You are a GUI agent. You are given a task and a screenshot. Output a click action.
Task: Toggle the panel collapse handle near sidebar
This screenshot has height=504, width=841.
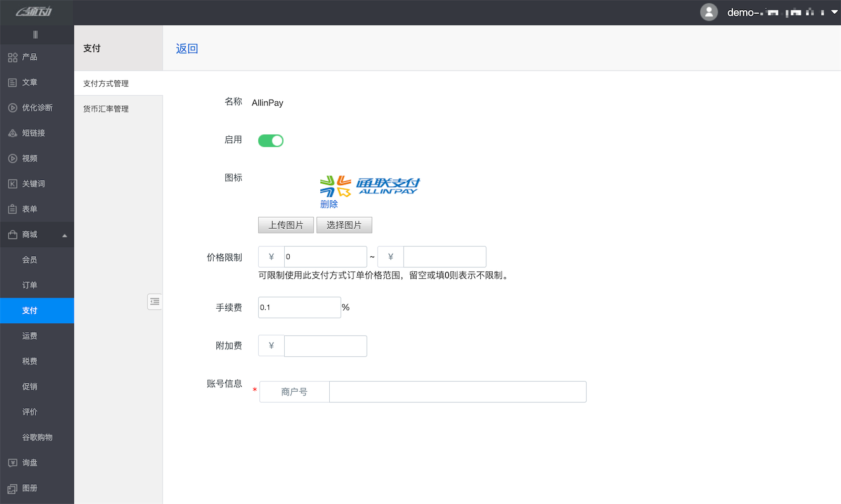point(155,302)
